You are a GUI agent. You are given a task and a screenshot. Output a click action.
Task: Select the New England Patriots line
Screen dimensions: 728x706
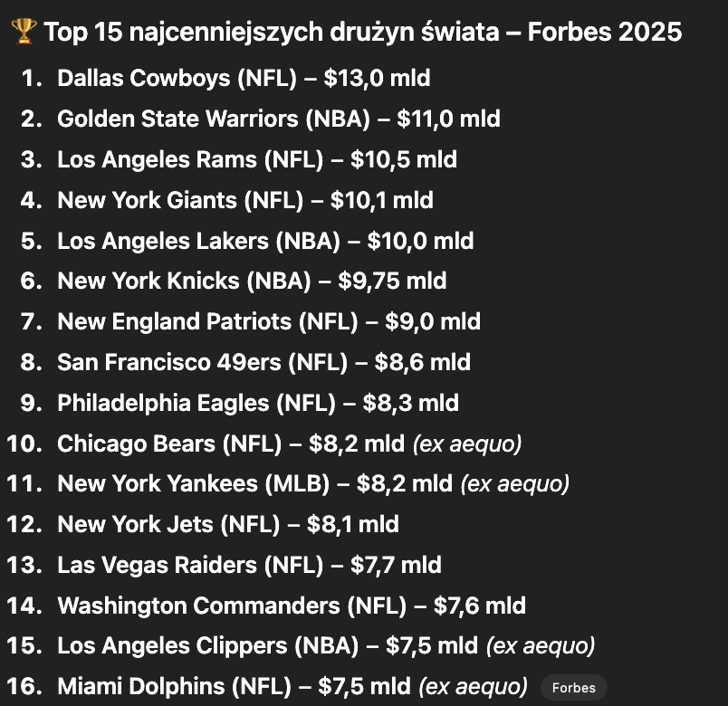coord(268,321)
